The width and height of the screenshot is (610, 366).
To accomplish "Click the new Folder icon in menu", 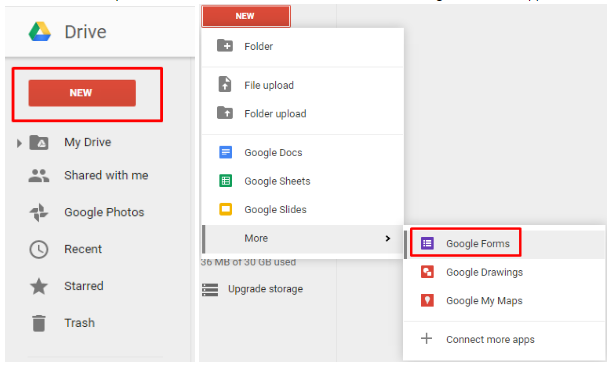I will click(x=225, y=46).
